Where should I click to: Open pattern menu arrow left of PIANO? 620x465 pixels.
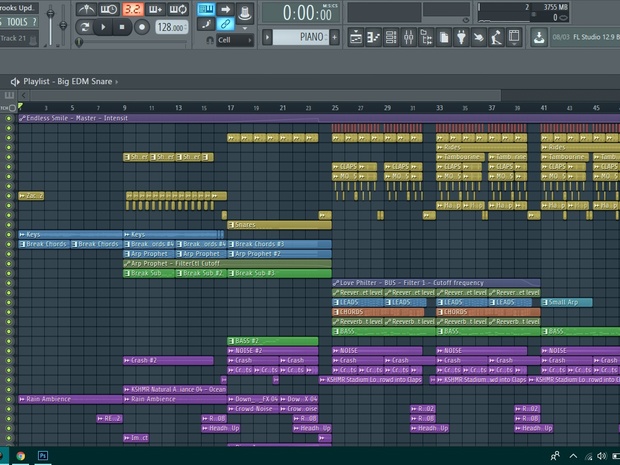tap(267, 38)
